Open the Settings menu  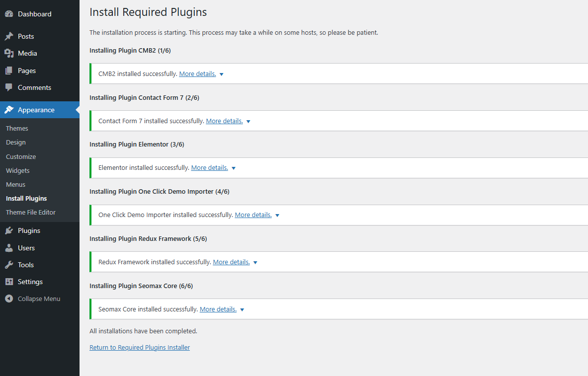pos(30,282)
